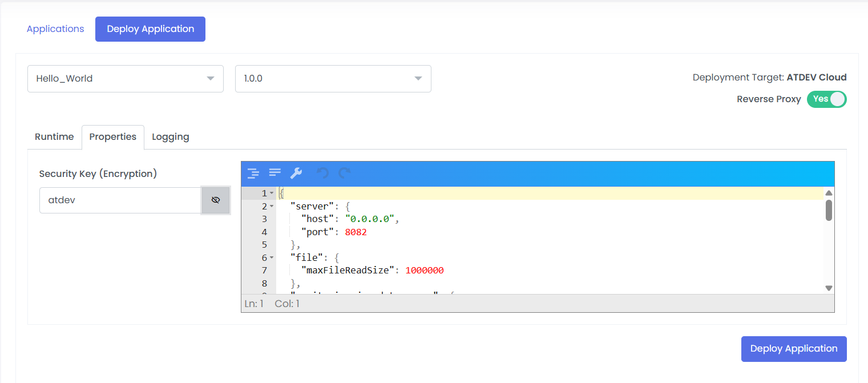868x383 pixels.
Task: Switch to the Logging tab
Action: tap(170, 137)
